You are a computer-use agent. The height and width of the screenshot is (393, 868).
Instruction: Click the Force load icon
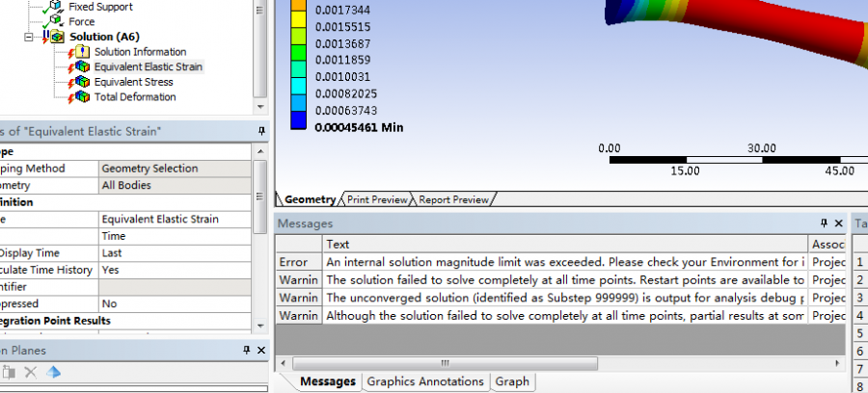click(55, 21)
